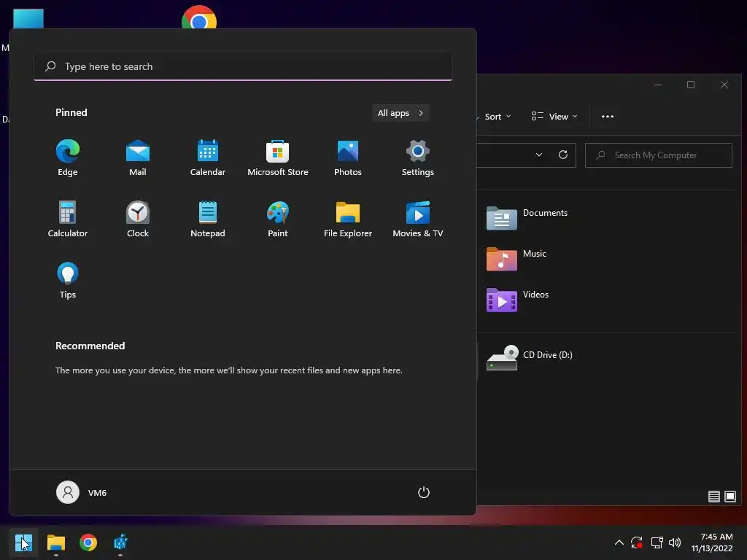The image size is (747, 560).
Task: Focus the Type here to search box
Action: tap(243, 66)
